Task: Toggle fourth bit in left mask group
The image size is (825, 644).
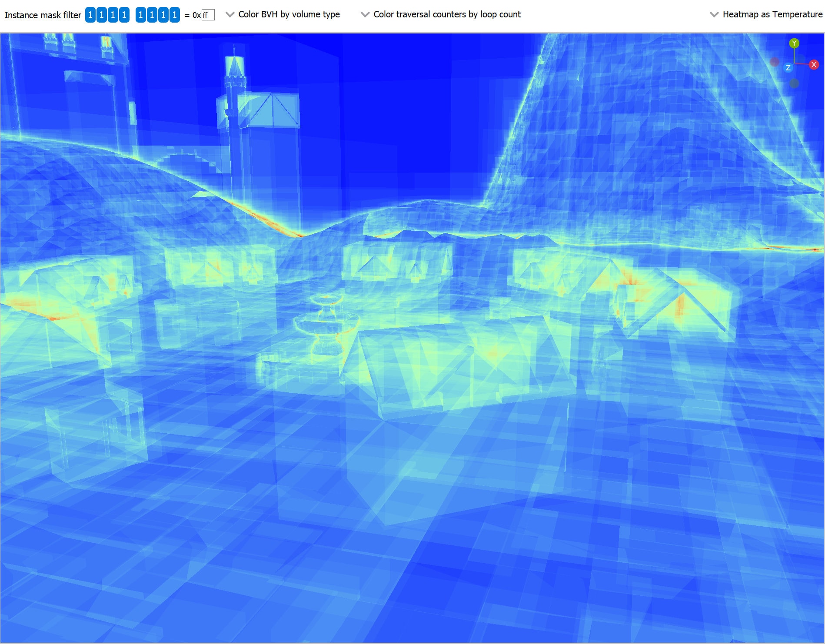Action: (124, 15)
